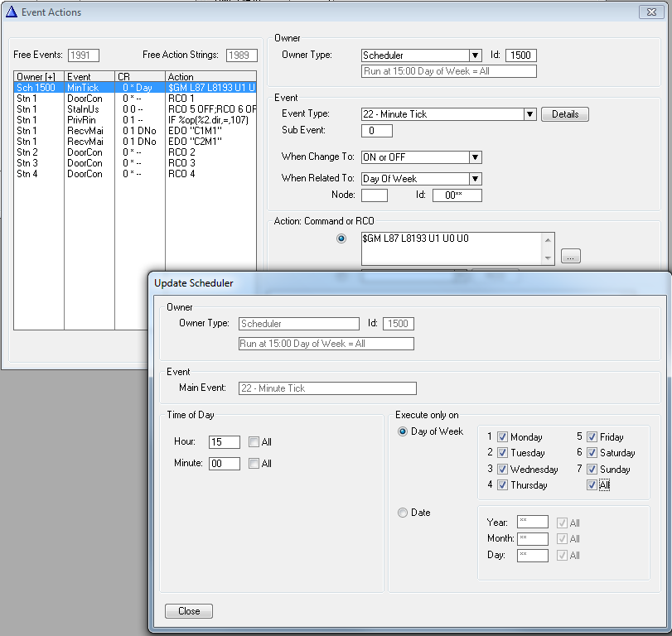Select the Action Command radio button

(341, 238)
